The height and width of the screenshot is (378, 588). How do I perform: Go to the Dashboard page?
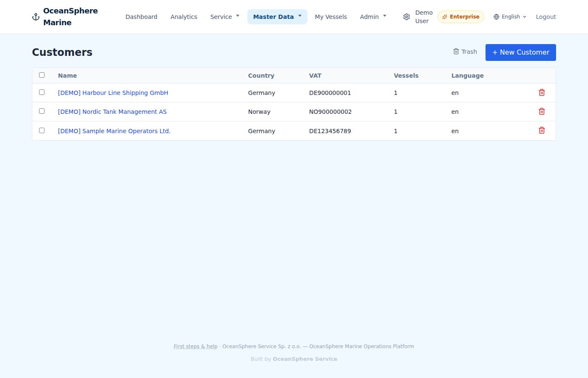click(x=142, y=17)
